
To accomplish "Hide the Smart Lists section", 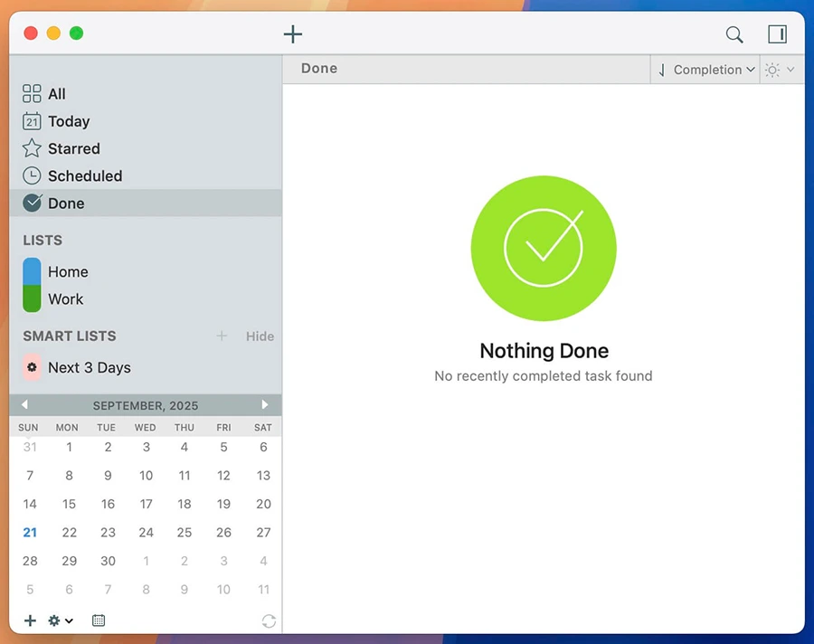I will click(x=260, y=336).
